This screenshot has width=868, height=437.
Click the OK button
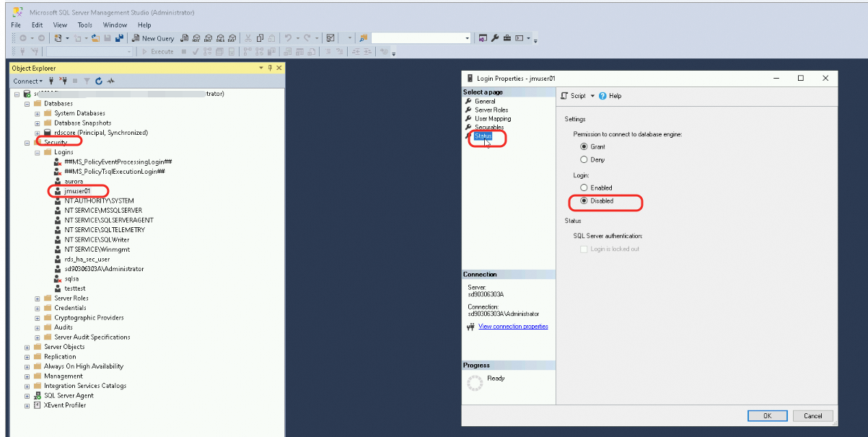pos(767,415)
